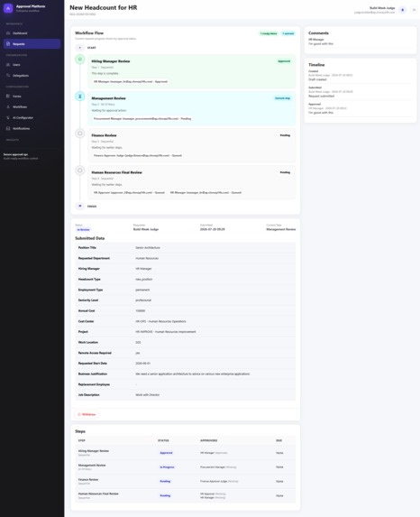Click the Notifications sidebar icon
This screenshot has width=420, height=517.
pos(8,128)
